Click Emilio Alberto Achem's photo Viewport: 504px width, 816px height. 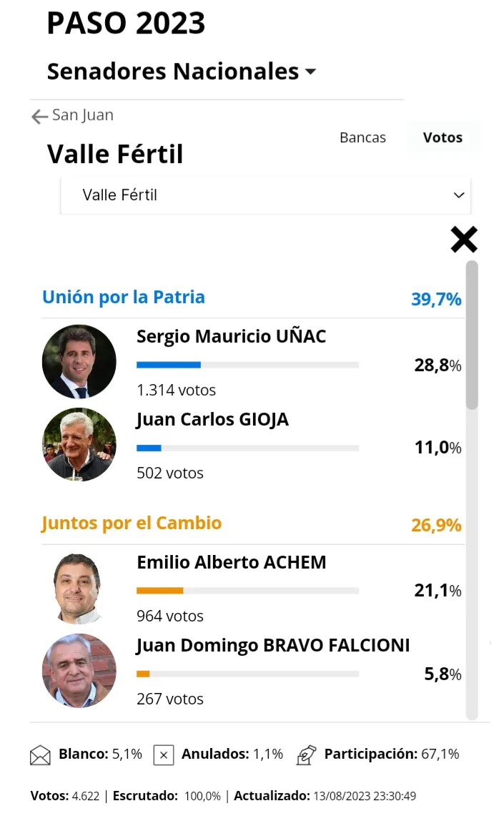click(79, 587)
